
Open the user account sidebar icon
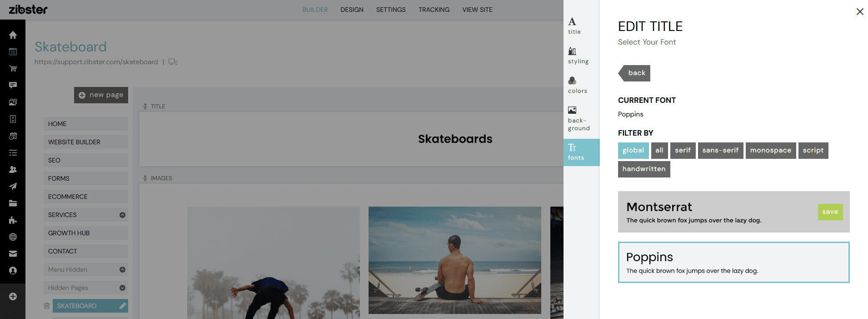pyautogui.click(x=13, y=270)
